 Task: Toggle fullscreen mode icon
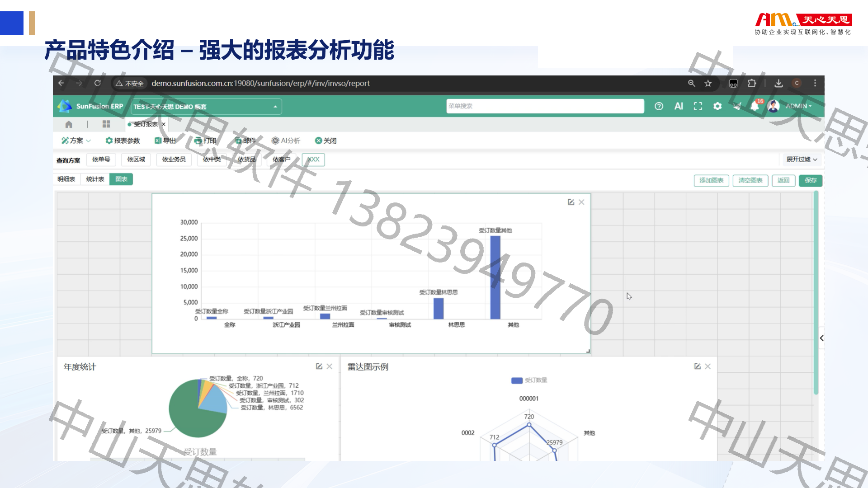click(698, 106)
